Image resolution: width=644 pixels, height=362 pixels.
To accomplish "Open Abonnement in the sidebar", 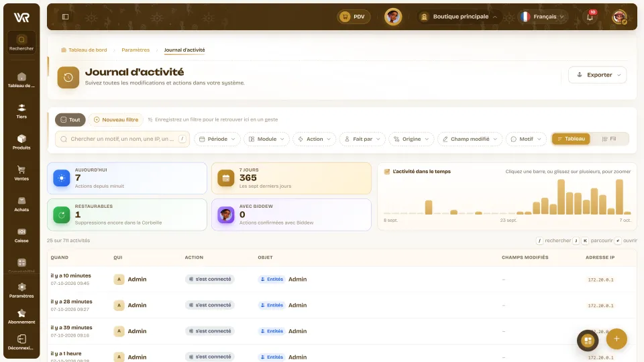I will point(21,316).
